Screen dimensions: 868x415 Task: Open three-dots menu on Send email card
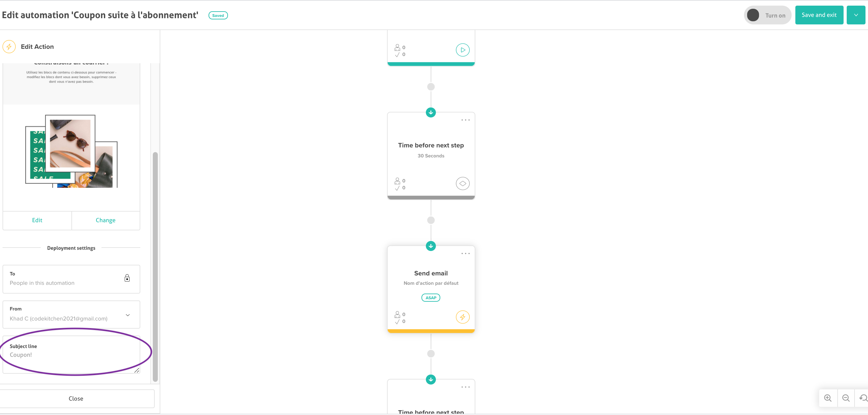click(465, 253)
